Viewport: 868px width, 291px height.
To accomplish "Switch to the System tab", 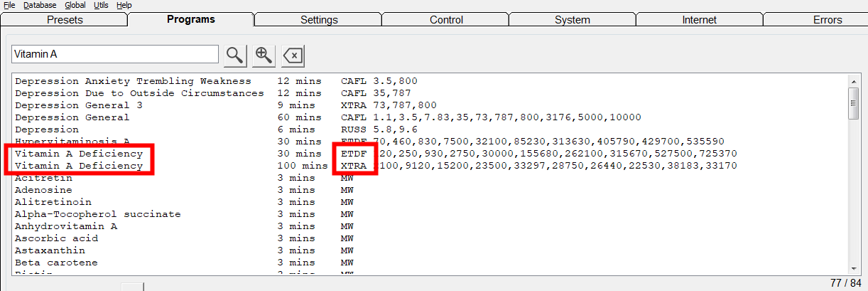I will pos(572,20).
